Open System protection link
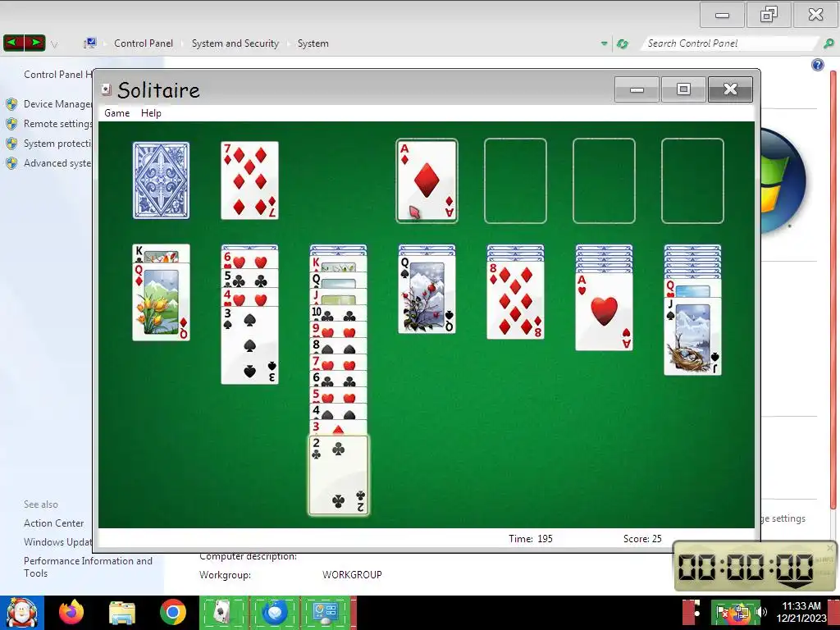This screenshot has width=840, height=630. (x=58, y=144)
